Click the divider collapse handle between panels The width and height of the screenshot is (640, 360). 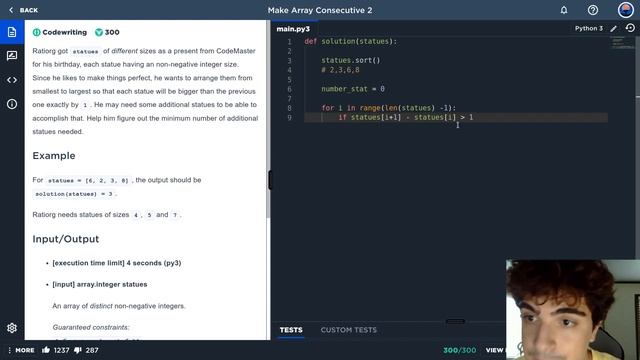[x=269, y=180]
